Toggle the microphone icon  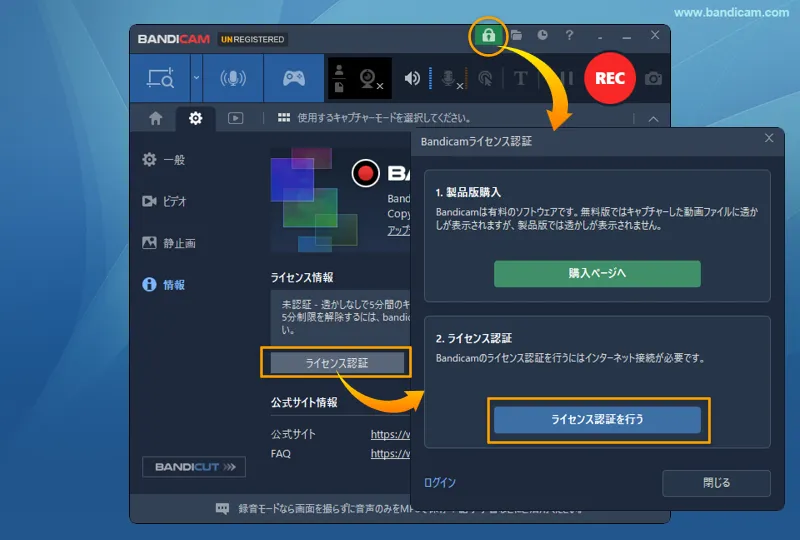point(451,79)
